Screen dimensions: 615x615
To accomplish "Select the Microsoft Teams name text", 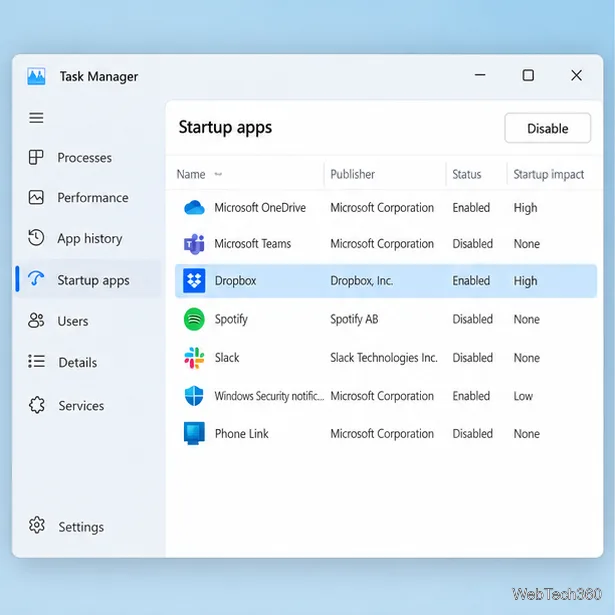I will 253,244.
